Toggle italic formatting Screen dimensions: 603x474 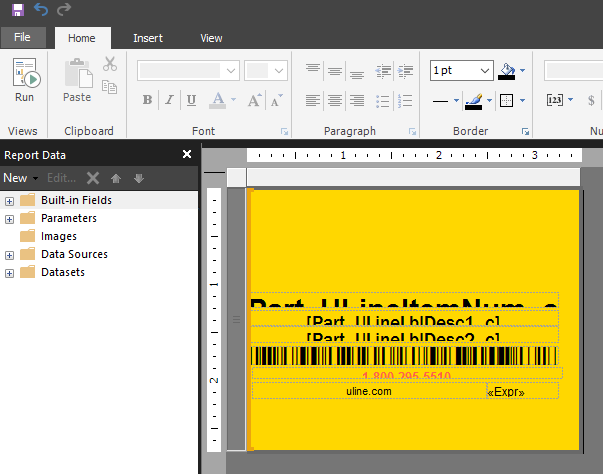tap(170, 100)
